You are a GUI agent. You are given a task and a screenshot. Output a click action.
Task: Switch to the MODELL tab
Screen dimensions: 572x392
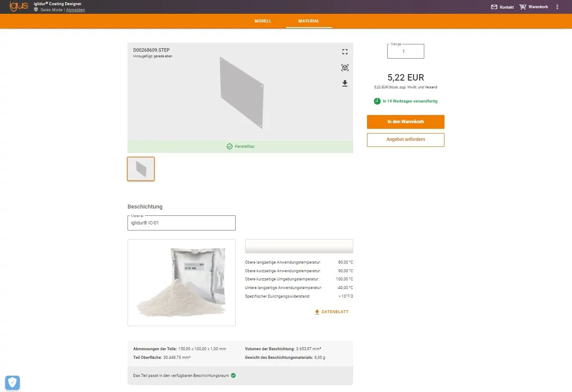pyautogui.click(x=263, y=21)
